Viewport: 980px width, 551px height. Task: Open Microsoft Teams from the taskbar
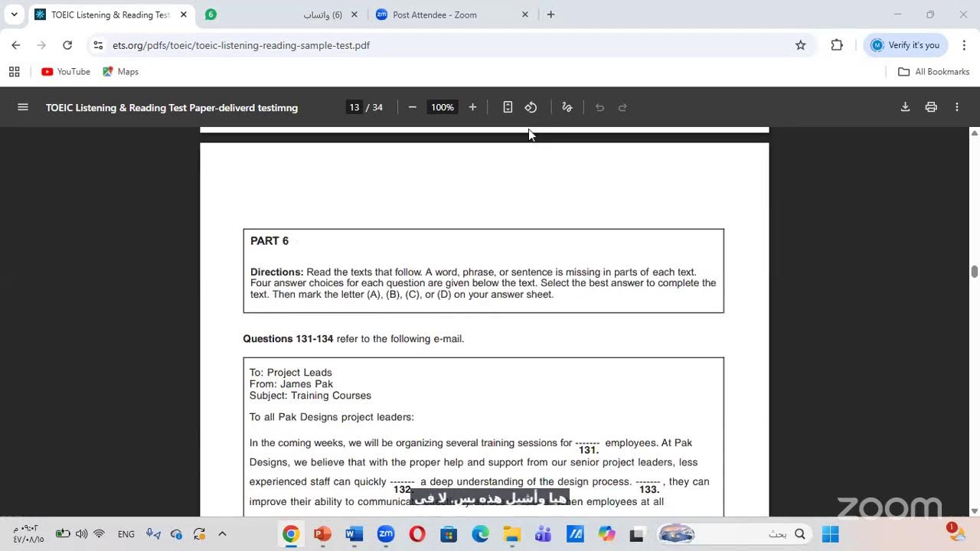[x=544, y=534]
